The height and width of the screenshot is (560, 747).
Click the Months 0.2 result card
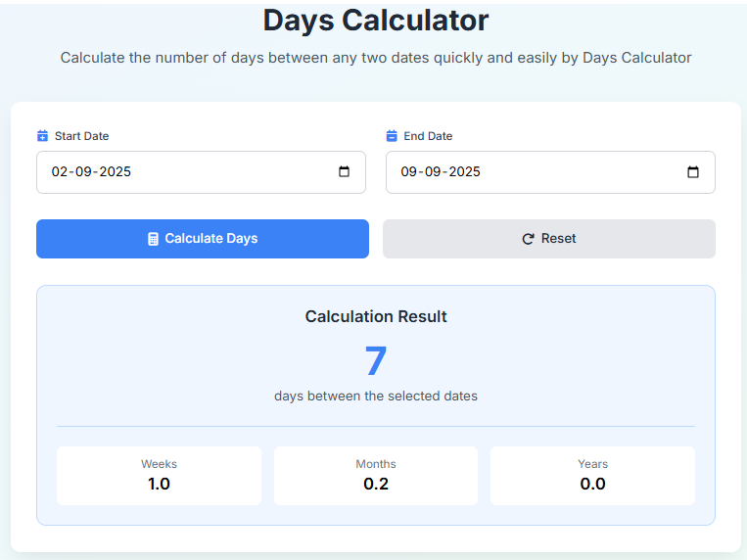tap(376, 475)
